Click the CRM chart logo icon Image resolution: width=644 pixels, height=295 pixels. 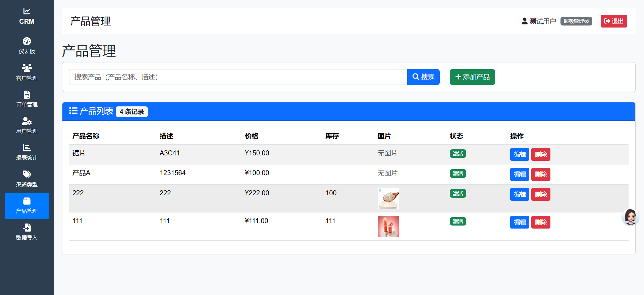point(27,11)
